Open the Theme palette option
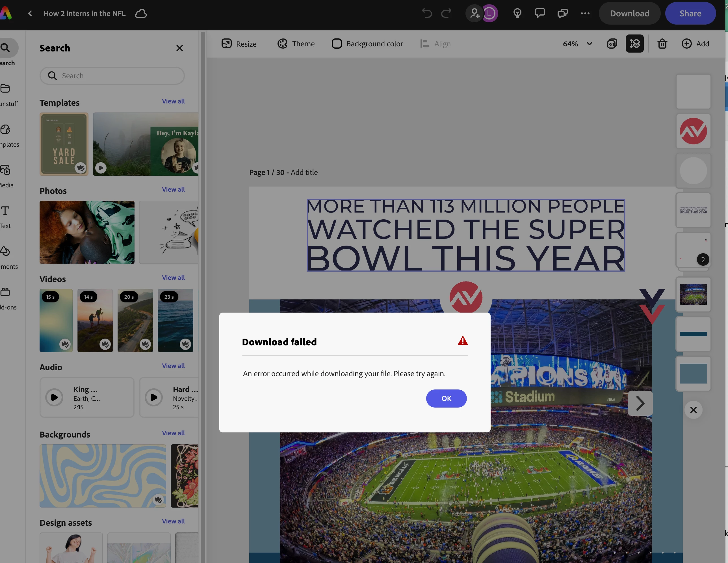Viewport: 728px width, 563px height. (x=296, y=44)
